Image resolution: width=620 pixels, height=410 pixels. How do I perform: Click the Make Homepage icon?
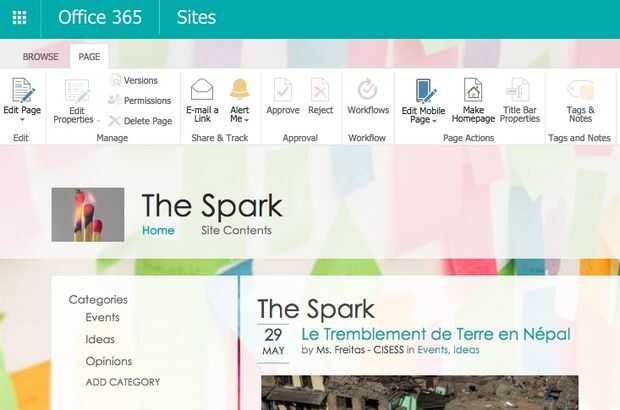click(x=473, y=89)
